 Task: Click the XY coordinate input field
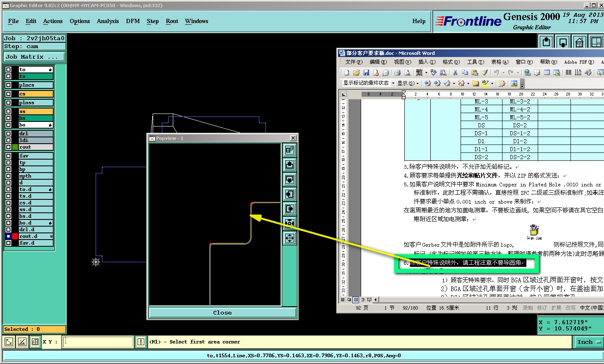click(x=98, y=342)
